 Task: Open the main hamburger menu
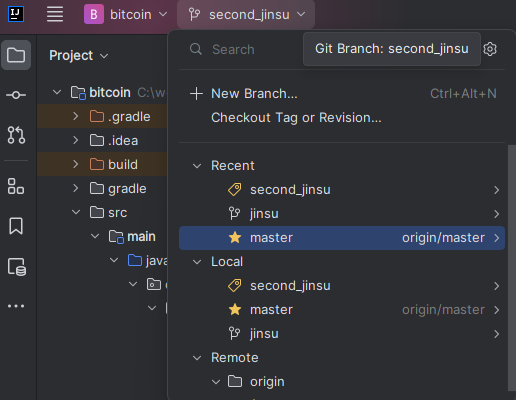pos(55,14)
